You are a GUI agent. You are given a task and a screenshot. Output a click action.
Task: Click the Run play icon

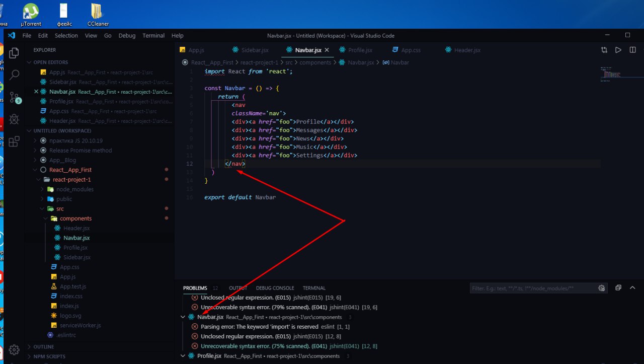click(618, 50)
